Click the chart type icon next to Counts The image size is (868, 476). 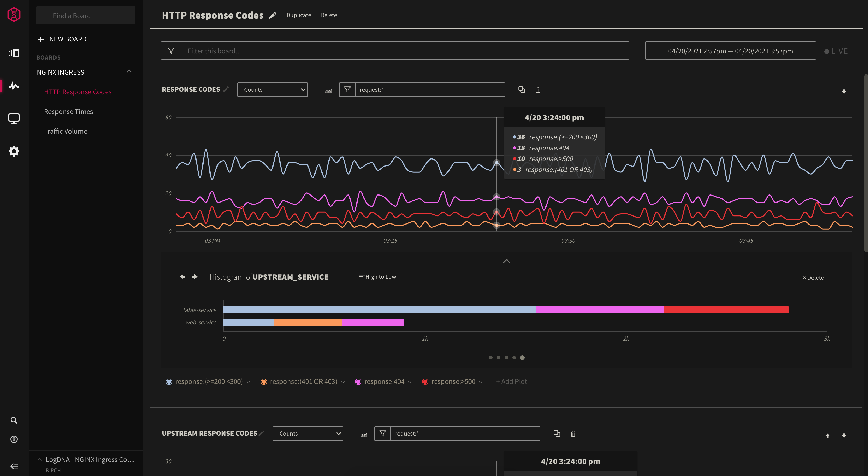pos(328,91)
